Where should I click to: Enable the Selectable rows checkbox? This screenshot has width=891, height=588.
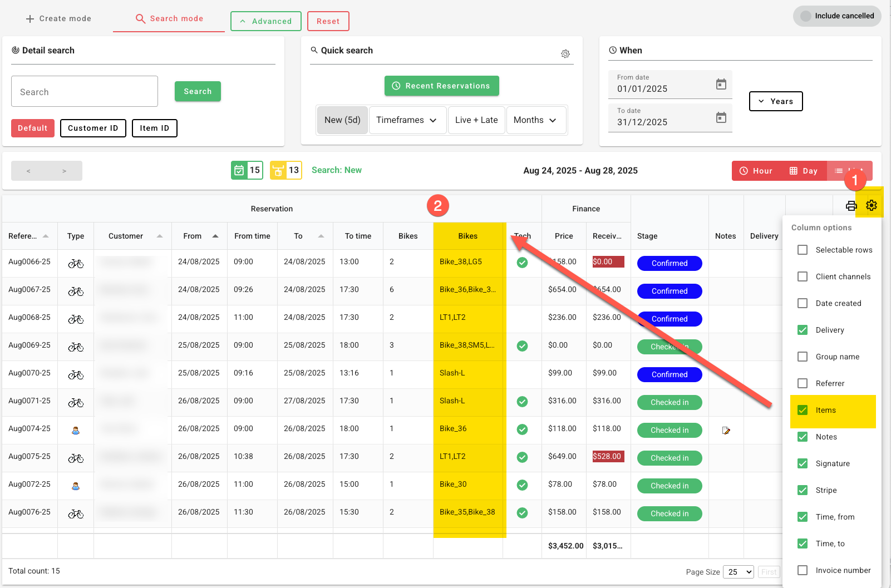coord(803,250)
